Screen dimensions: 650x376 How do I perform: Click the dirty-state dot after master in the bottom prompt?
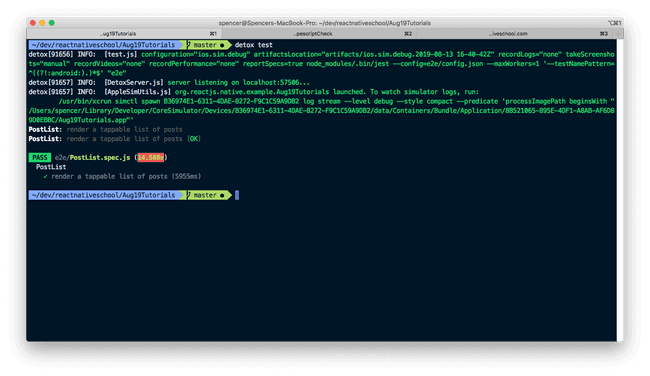pyautogui.click(x=222, y=195)
